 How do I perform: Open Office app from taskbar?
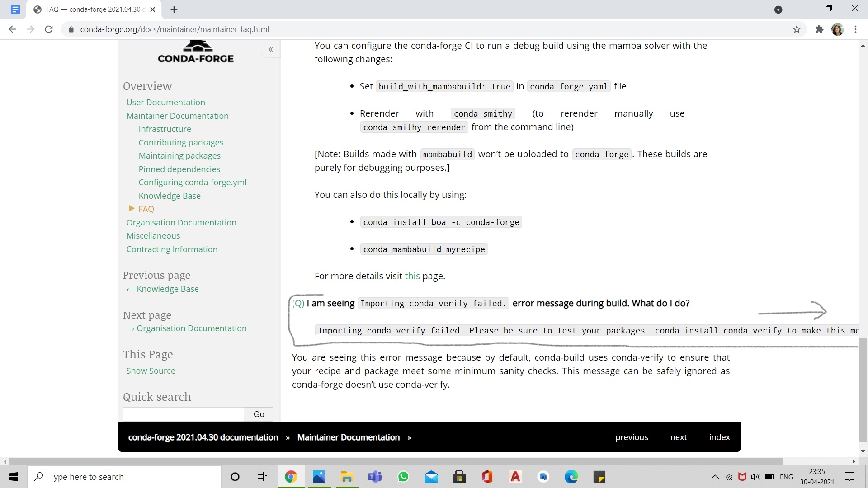point(487,477)
